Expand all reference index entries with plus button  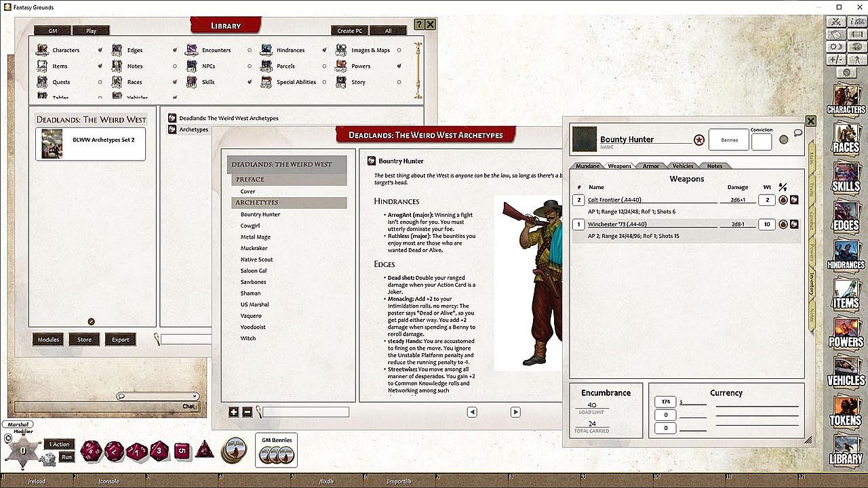[x=234, y=412]
